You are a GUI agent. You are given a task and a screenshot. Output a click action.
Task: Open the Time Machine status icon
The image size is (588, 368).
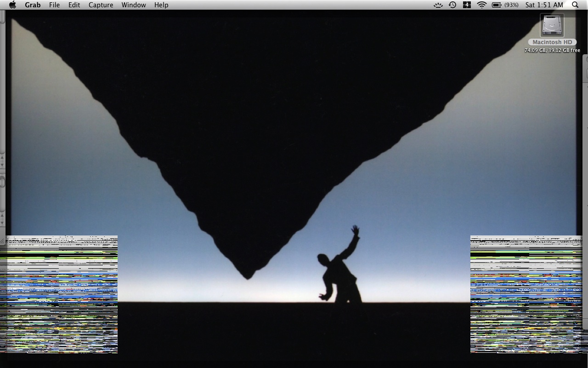click(x=452, y=5)
